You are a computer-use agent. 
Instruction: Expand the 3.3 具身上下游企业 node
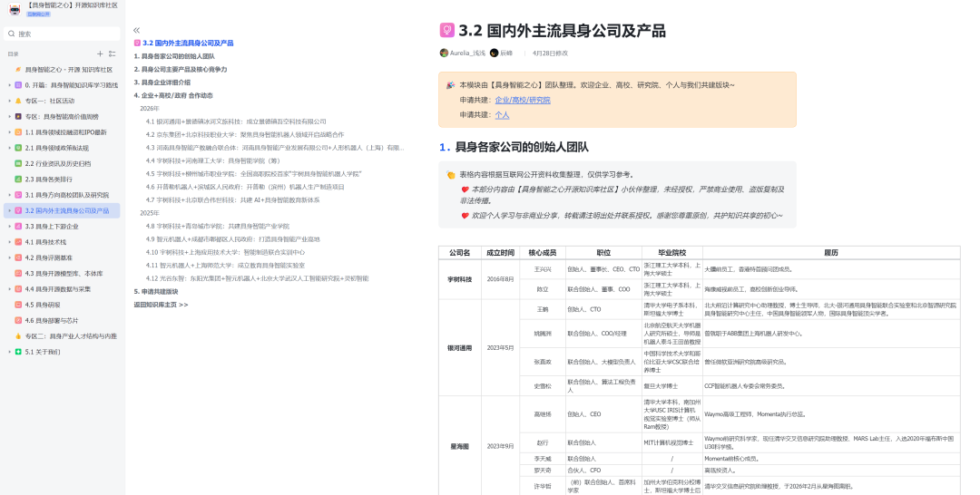pyautogui.click(x=9, y=226)
